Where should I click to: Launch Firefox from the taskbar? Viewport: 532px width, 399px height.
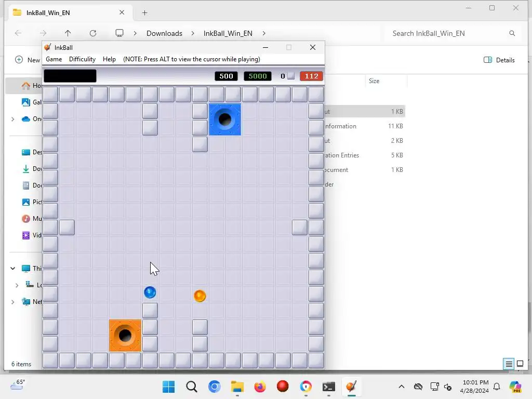pyautogui.click(x=260, y=387)
